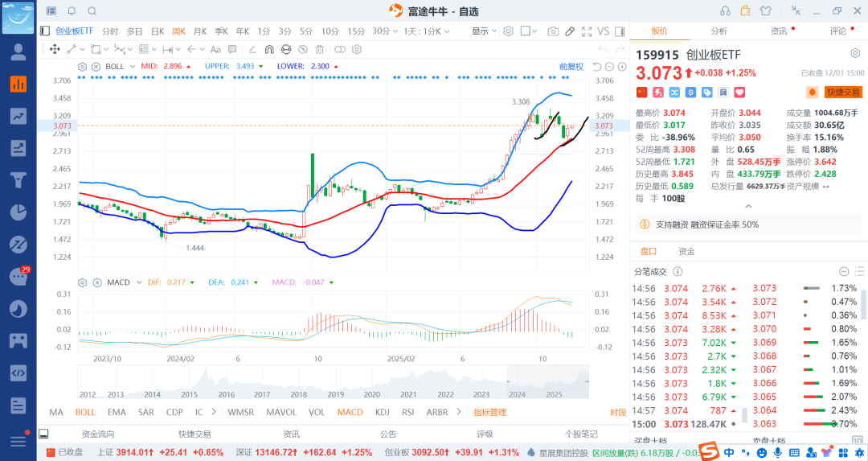Toggle bottom panel collapse icon

coord(43,434)
